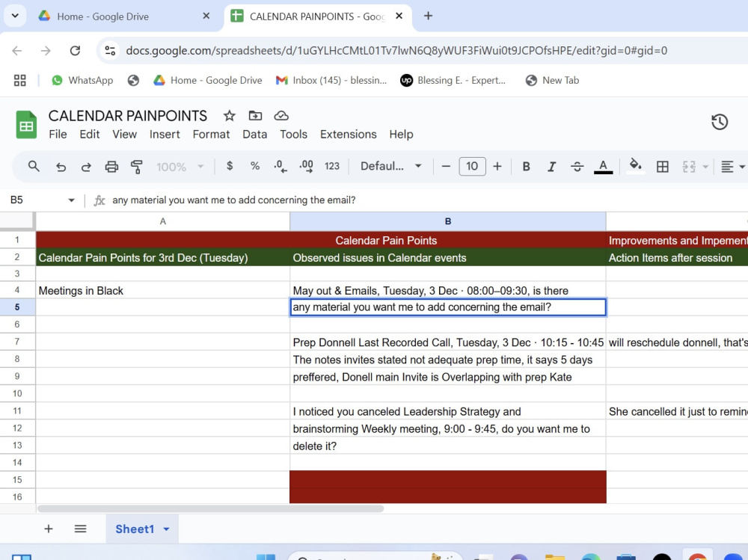Go back to the previous page
The width and height of the screenshot is (748, 560).
coord(17,51)
